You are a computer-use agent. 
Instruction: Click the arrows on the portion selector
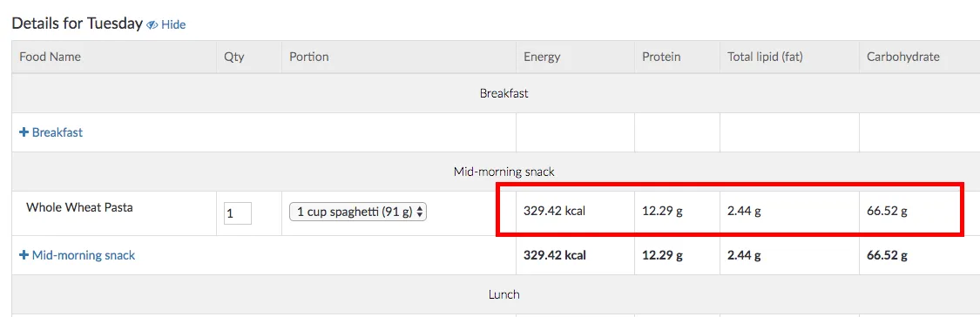[x=420, y=212]
